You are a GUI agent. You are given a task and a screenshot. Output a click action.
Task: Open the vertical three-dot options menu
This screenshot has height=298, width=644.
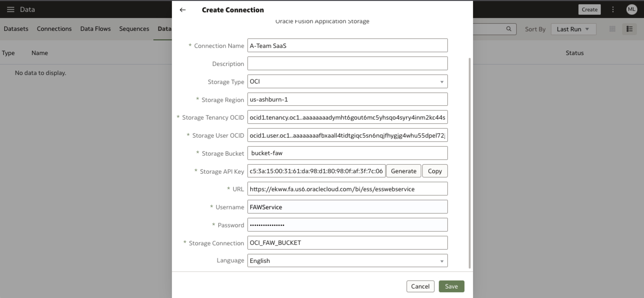(x=613, y=9)
